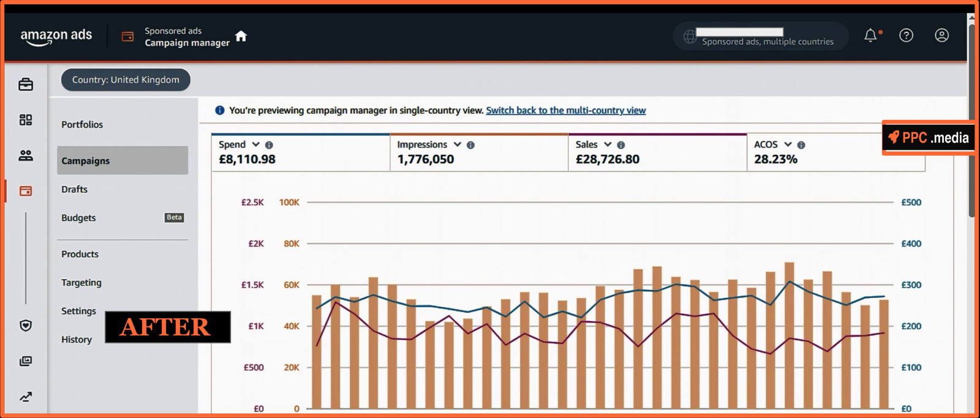This screenshot has width=980, height=418.
Task: Click the home icon in header
Action: click(x=241, y=36)
